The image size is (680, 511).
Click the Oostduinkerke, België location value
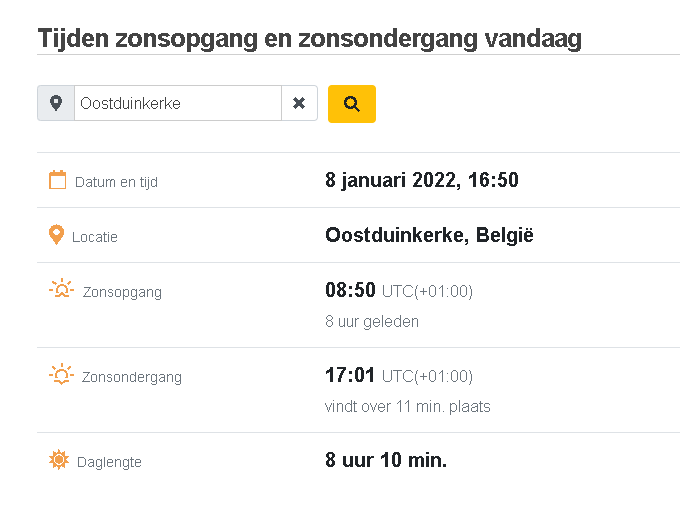tap(429, 235)
